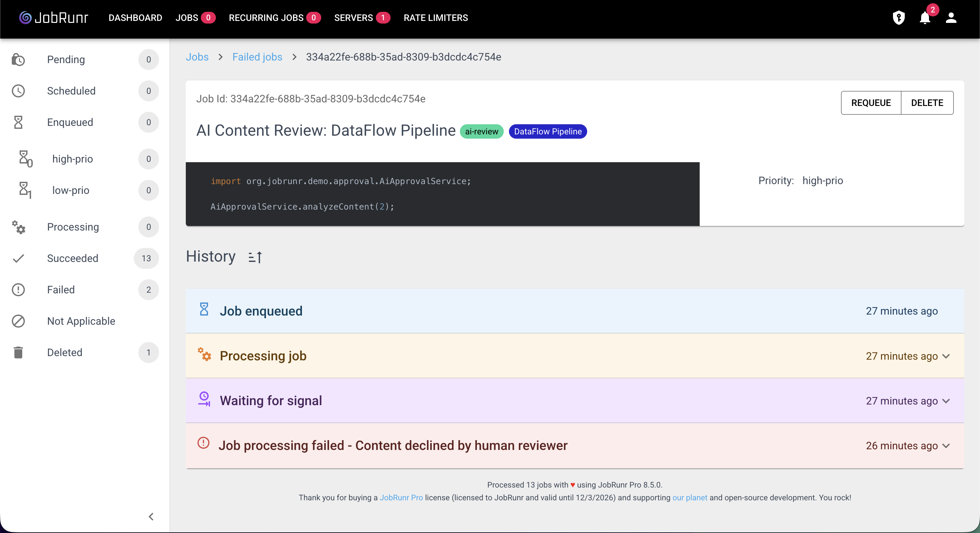Click the ai-review green label
The height and width of the screenshot is (533, 980).
(x=481, y=132)
